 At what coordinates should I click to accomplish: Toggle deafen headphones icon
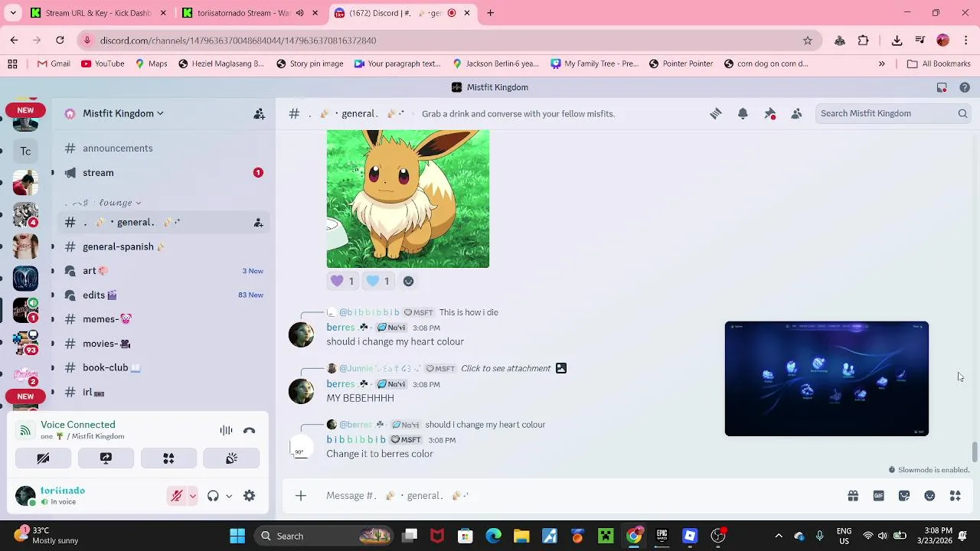coord(213,496)
